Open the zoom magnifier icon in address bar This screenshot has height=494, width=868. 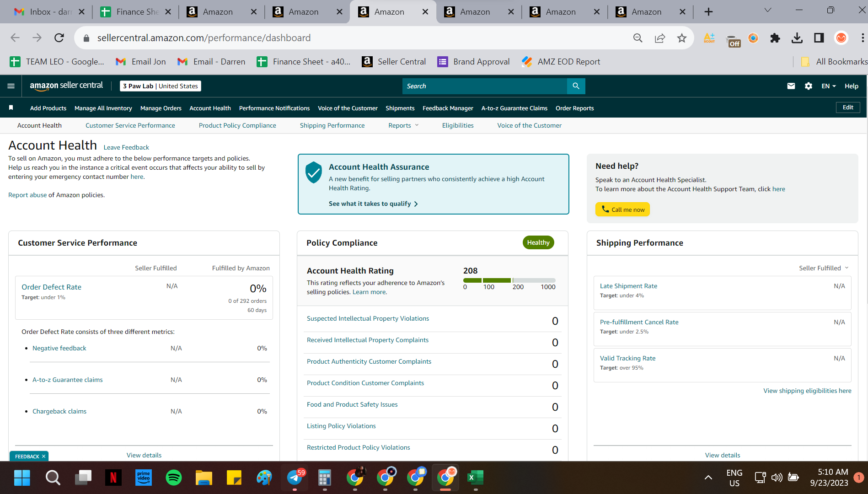point(638,38)
